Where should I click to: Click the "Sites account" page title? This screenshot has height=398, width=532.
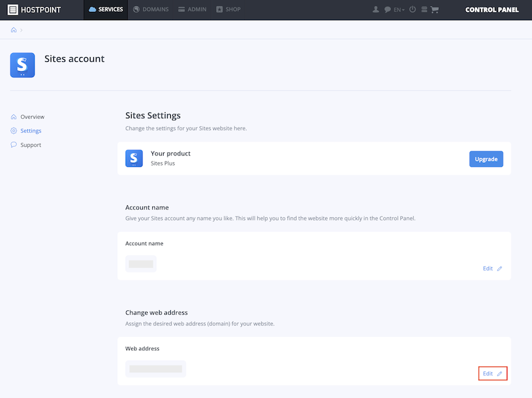click(x=74, y=58)
